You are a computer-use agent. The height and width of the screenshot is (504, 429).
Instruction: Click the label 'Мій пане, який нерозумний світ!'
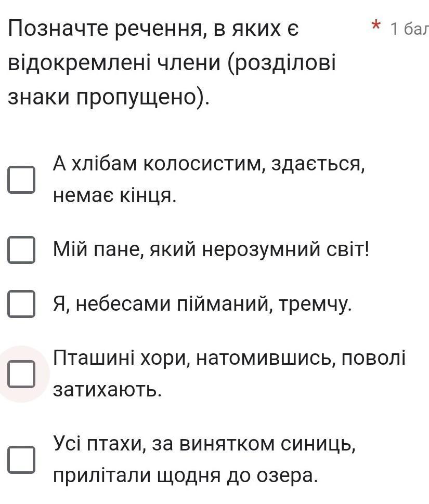tap(211, 250)
